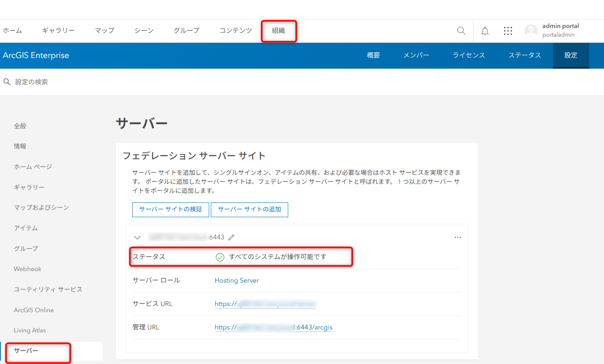Open the three-dot options menu for server
604x364 pixels.
tap(457, 237)
